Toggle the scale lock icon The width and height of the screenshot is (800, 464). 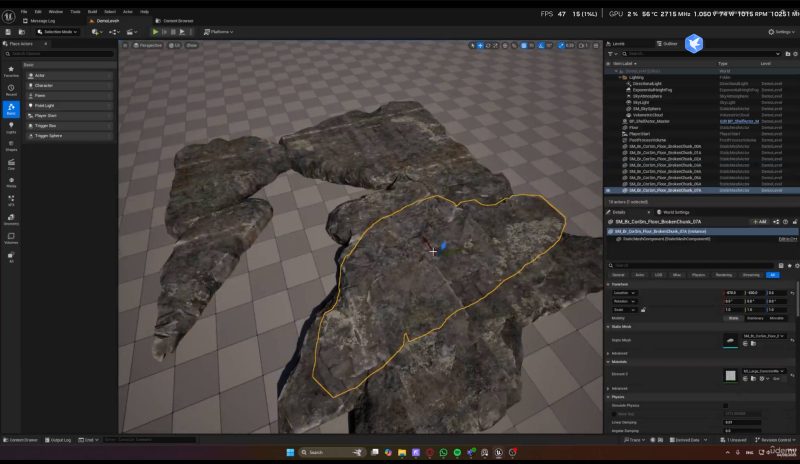[x=642, y=310]
